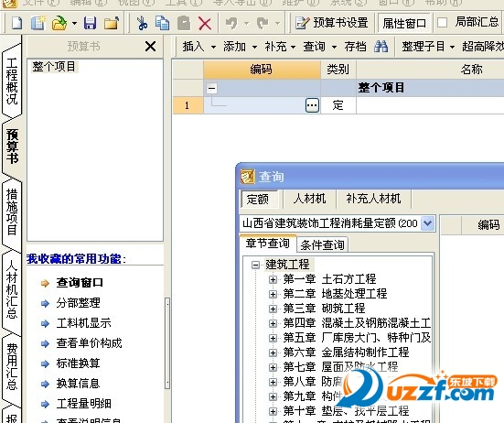Click the vertical scrollbar in the favorites panel

167,342
